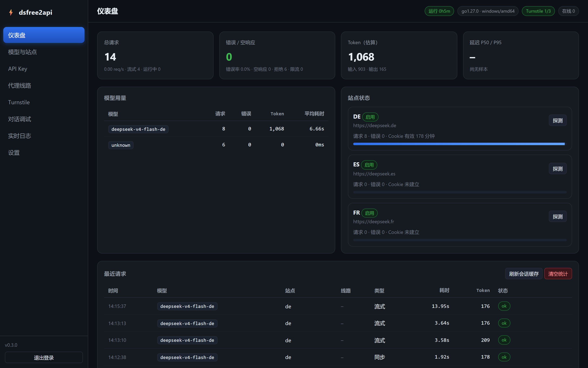This screenshot has height=368, width=588.
Task: Click the go1.27.0 · windows/amd64 badge
Action: pyautogui.click(x=488, y=11)
